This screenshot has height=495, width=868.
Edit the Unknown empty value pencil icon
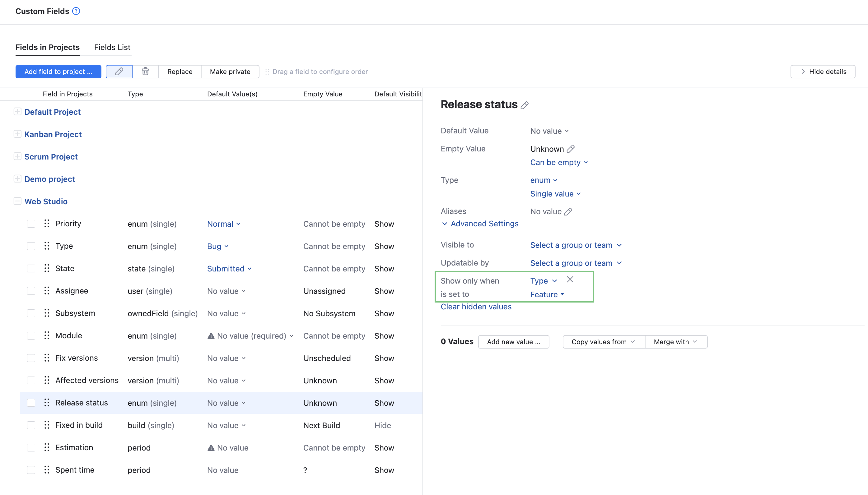point(571,149)
